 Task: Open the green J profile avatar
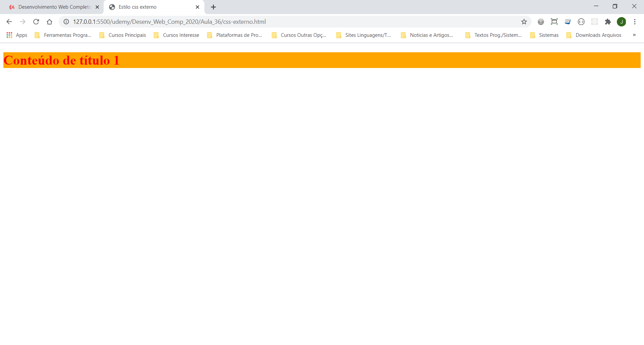[x=621, y=22]
